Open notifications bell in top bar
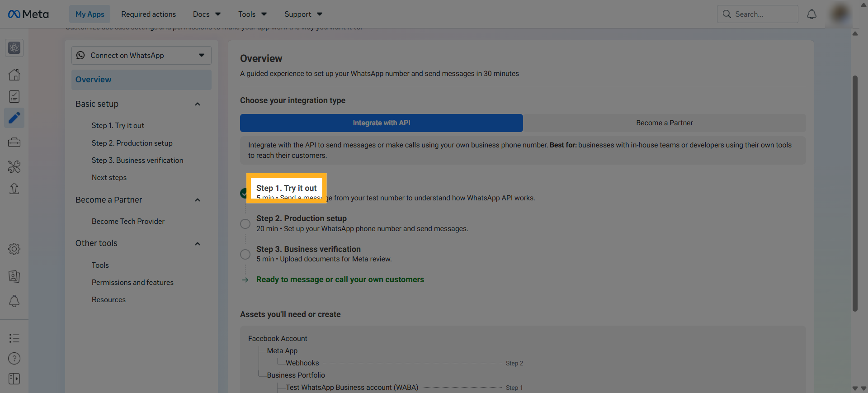The height and width of the screenshot is (393, 868). coord(812,14)
